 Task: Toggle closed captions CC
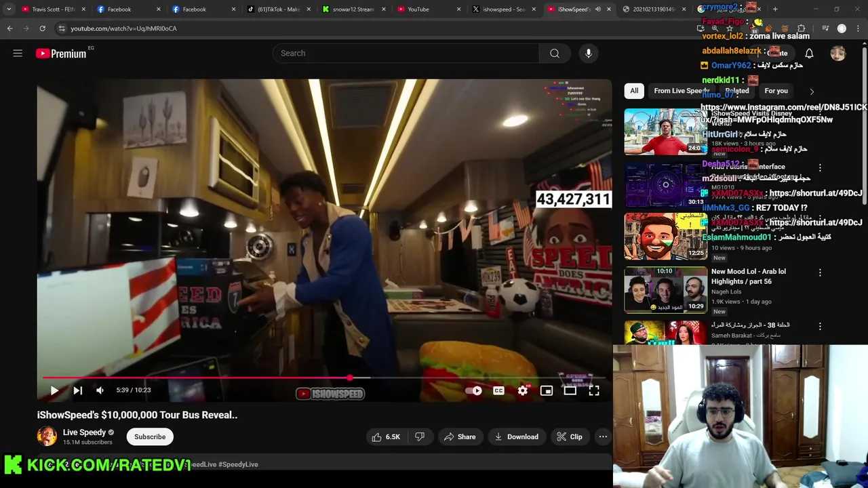(x=498, y=390)
